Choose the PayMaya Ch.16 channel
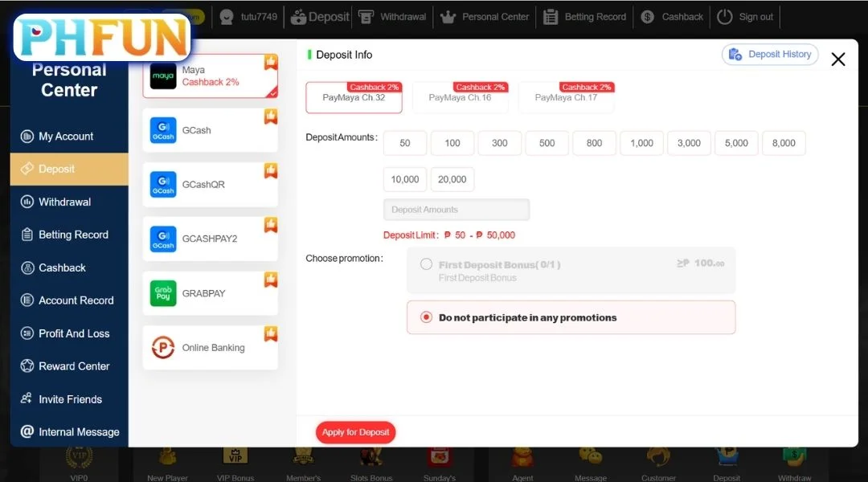 tap(460, 97)
